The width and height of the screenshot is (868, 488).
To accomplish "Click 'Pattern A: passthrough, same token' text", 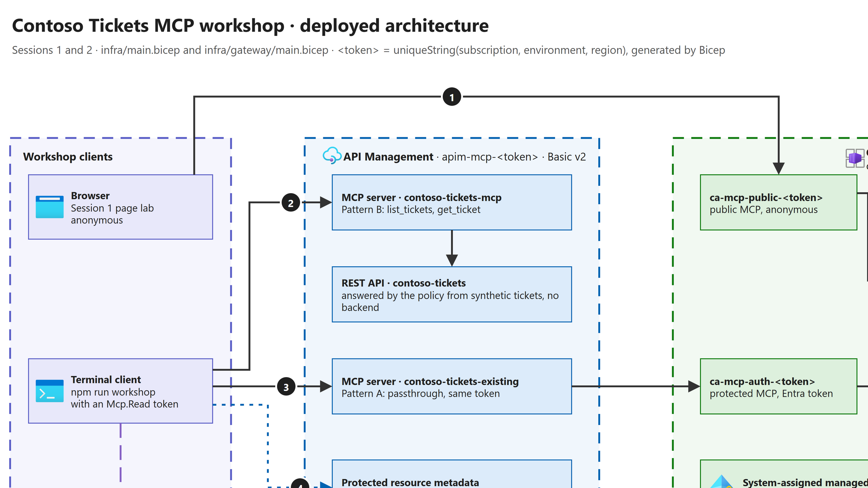I will click(420, 394).
